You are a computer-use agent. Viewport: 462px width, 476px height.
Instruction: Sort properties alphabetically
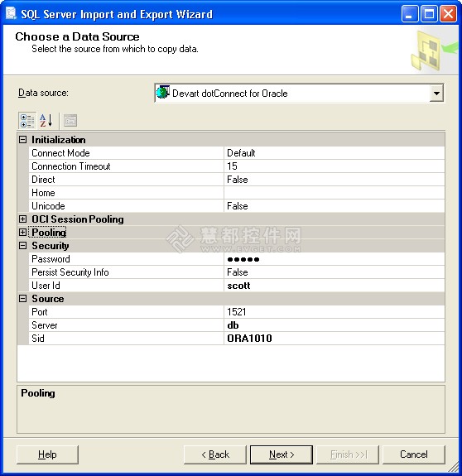coord(46,121)
